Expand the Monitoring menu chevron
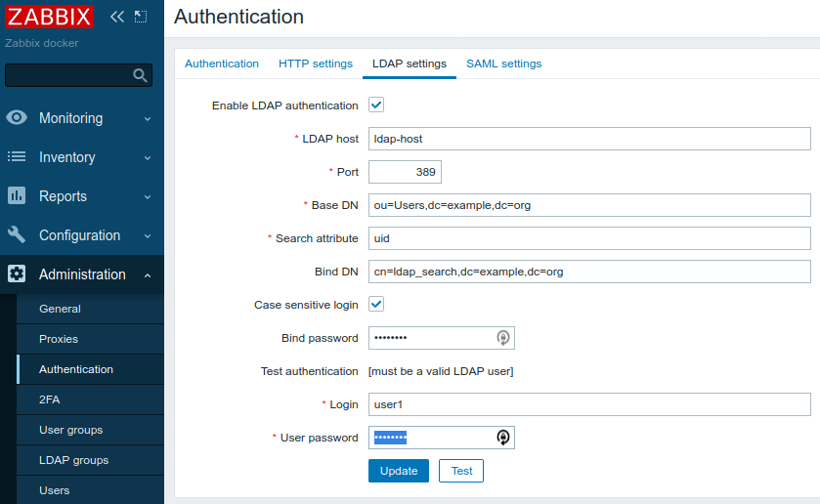 pyautogui.click(x=148, y=119)
